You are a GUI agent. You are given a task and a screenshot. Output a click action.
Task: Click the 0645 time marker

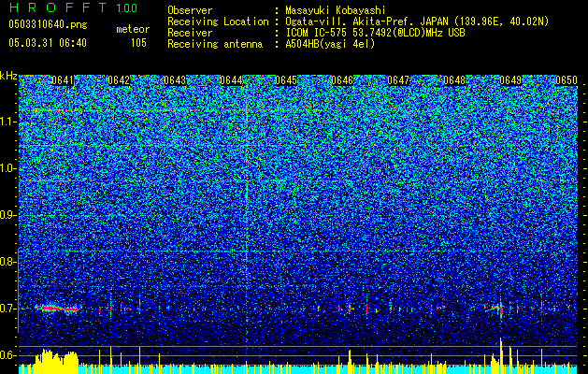point(286,80)
